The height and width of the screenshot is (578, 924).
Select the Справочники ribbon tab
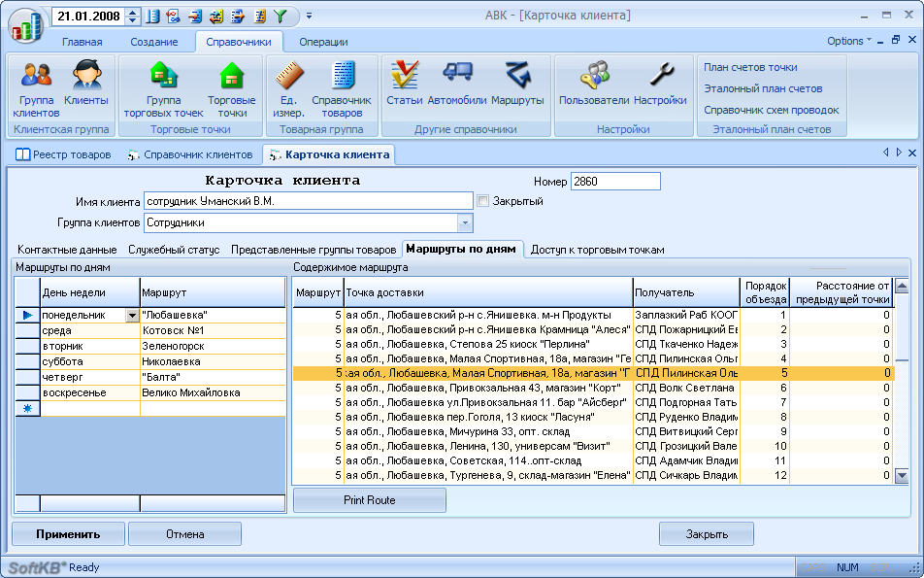pyautogui.click(x=239, y=42)
